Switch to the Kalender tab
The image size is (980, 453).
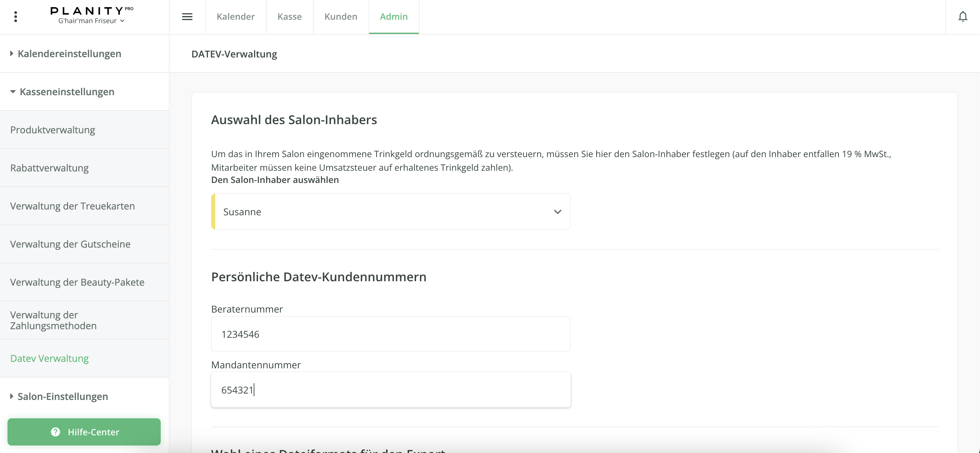click(x=236, y=17)
